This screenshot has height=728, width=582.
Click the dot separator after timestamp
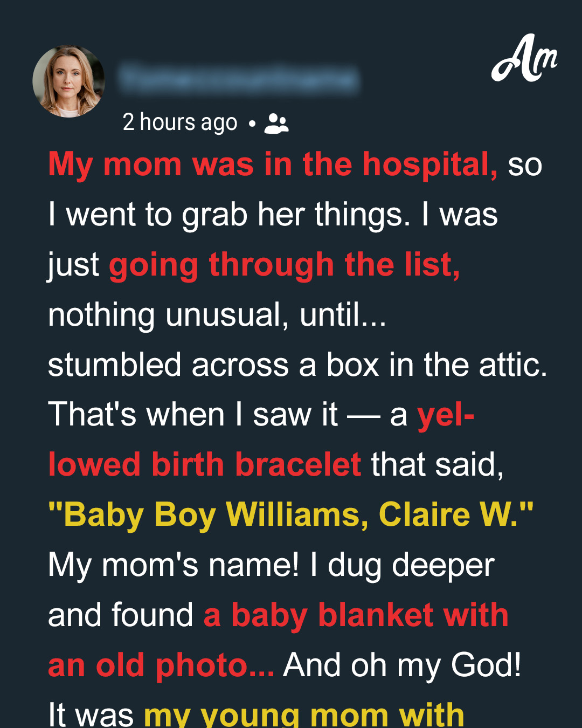(x=252, y=124)
